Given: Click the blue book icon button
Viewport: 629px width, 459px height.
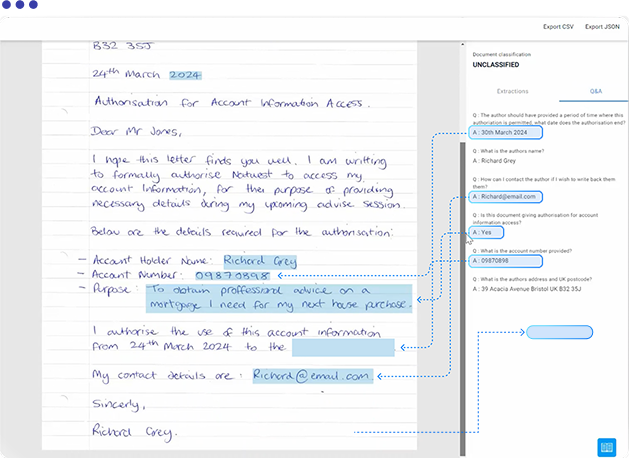Looking at the screenshot, I should [x=606, y=446].
